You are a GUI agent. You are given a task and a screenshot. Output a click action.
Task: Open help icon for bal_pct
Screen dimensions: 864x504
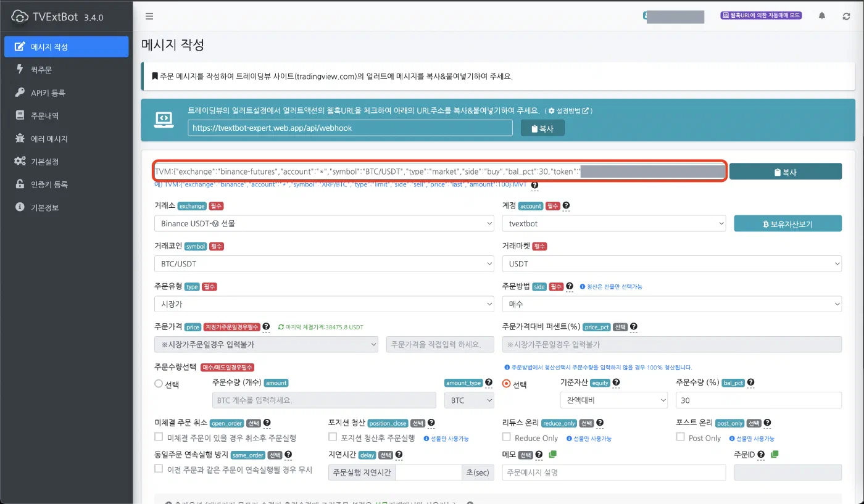pyautogui.click(x=750, y=382)
